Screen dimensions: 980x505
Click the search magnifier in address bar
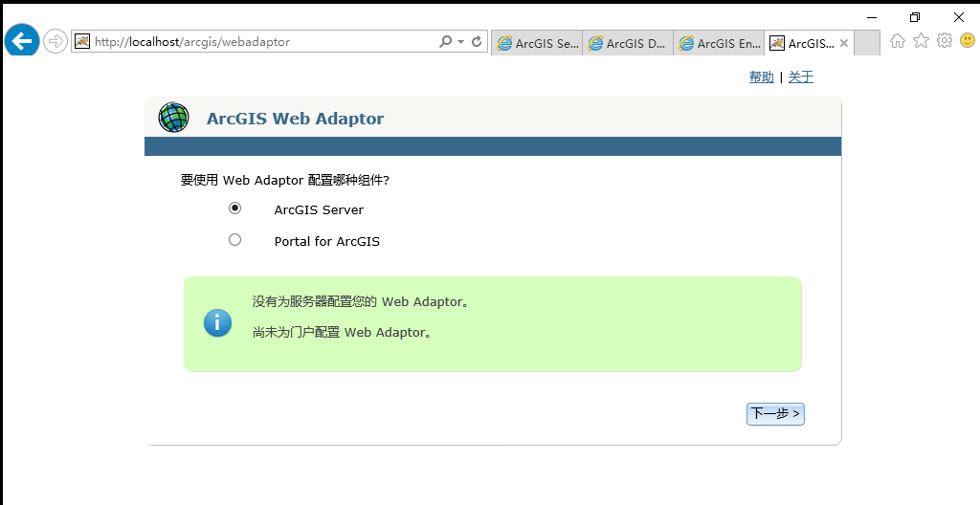tap(445, 41)
